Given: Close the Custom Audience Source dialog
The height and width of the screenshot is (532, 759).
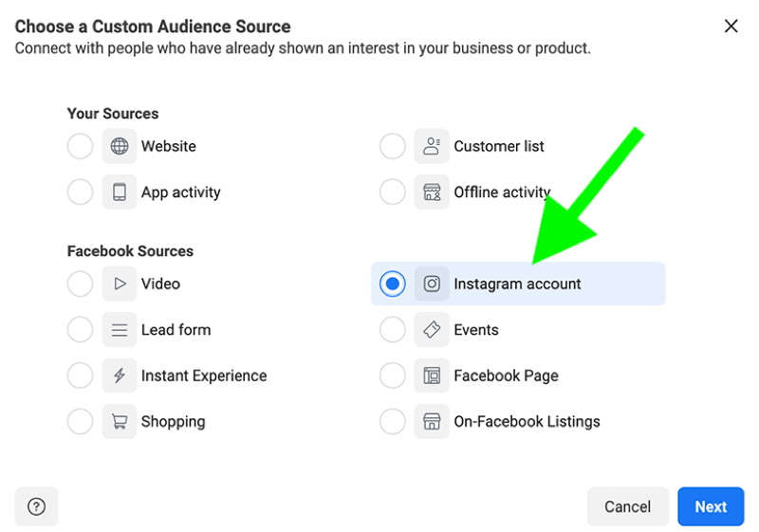Looking at the screenshot, I should (731, 27).
